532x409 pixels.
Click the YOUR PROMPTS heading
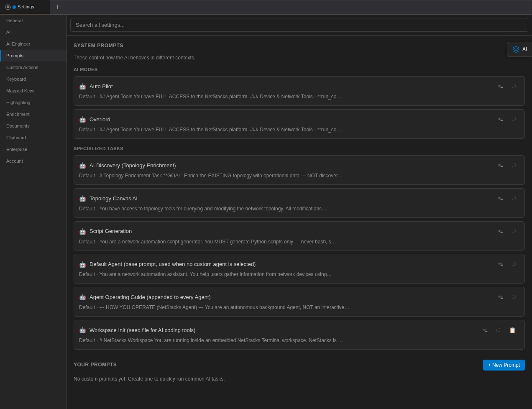95,365
